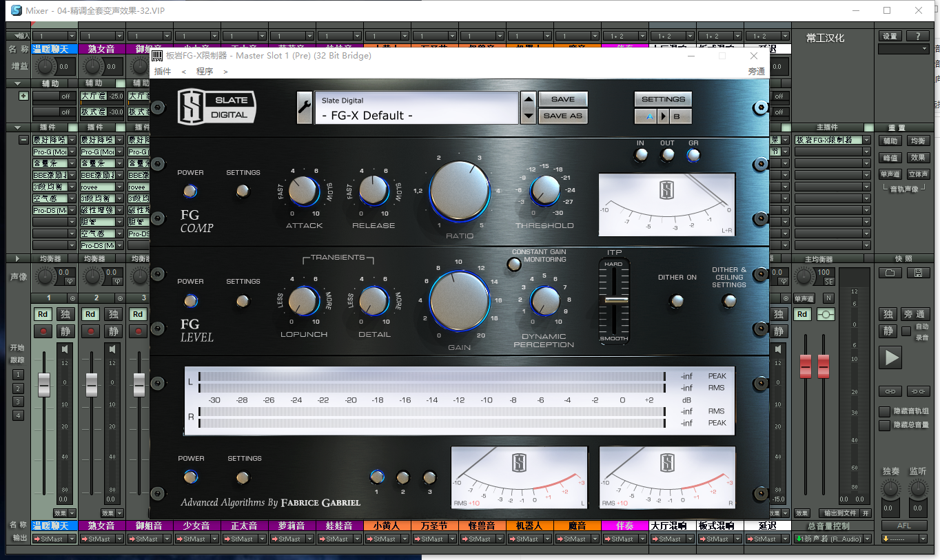Click the SAVE preset button

(563, 99)
